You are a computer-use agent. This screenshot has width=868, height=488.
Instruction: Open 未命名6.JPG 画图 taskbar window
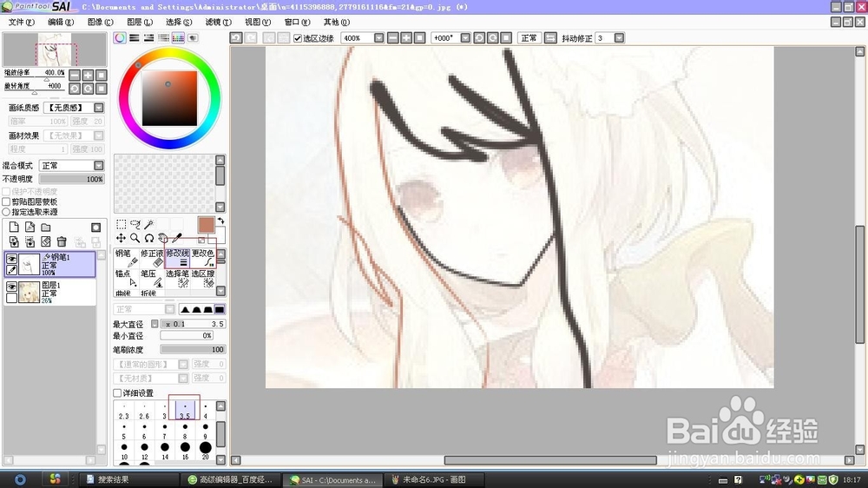(435, 479)
